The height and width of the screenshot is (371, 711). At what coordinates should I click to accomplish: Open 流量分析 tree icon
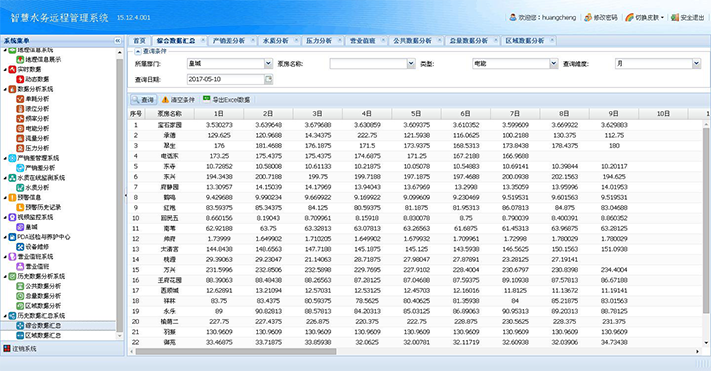tap(20, 138)
